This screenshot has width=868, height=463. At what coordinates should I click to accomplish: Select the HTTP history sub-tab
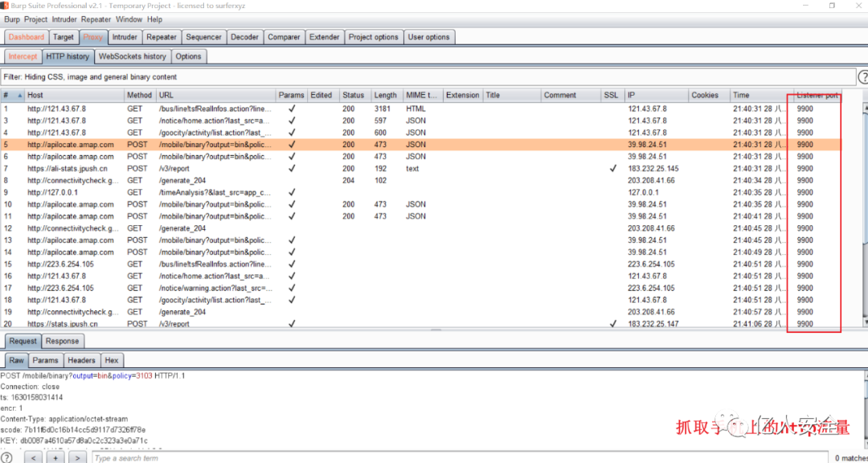click(x=68, y=56)
